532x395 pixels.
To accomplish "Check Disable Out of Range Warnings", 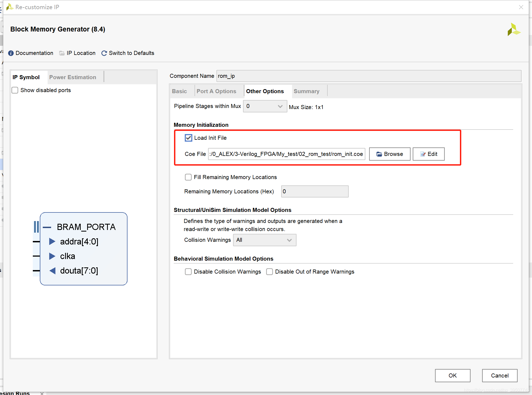I will [x=269, y=272].
